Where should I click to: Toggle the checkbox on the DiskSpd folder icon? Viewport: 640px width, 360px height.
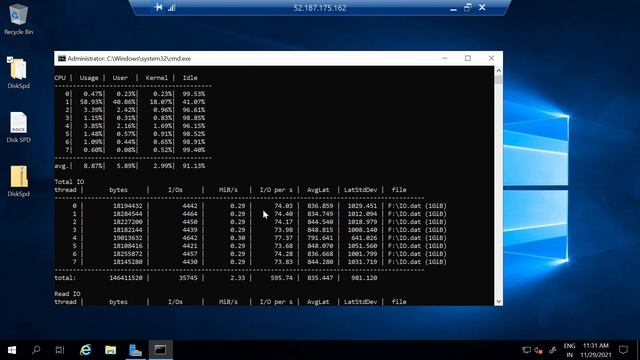pyautogui.click(x=10, y=60)
